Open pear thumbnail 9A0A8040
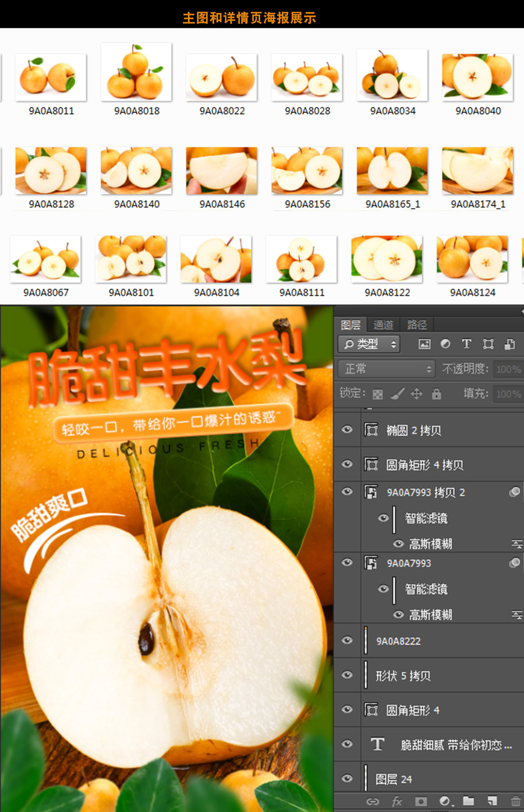524x812 pixels. coord(478,77)
